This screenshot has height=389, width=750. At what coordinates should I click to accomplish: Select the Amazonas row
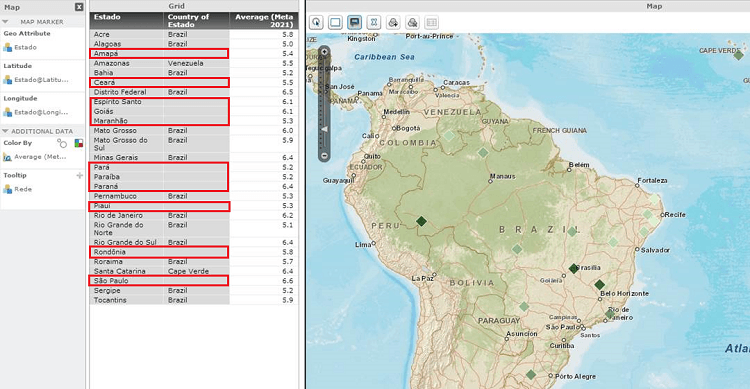coord(194,63)
